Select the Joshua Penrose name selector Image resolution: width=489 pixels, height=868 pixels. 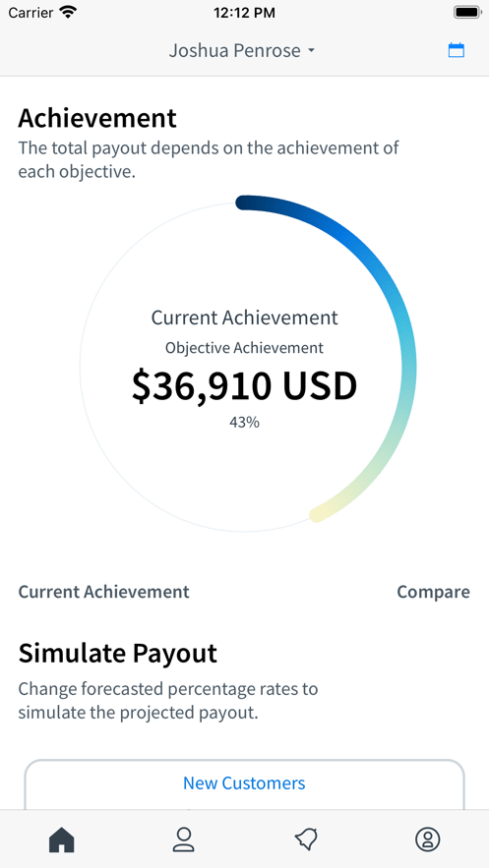point(242,51)
